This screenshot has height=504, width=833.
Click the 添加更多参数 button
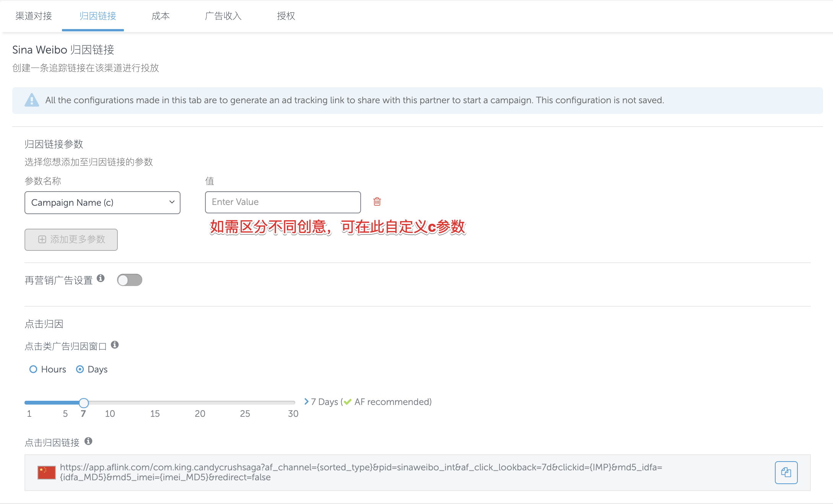71,239
